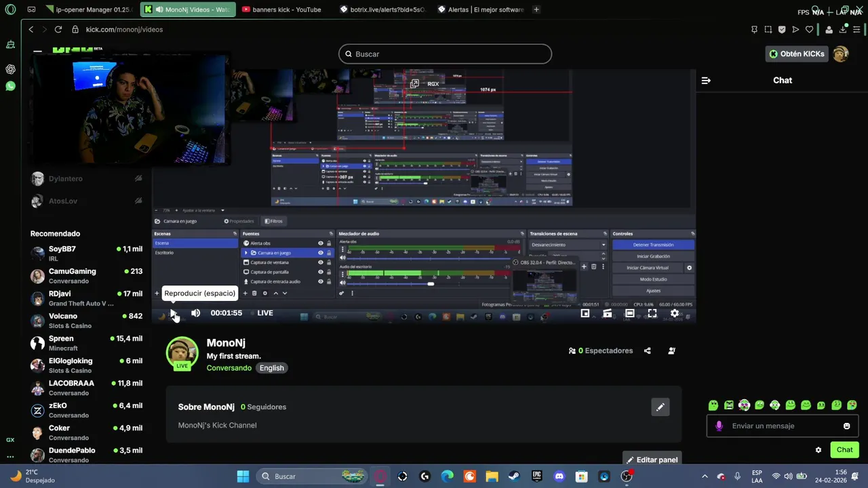
Task: Open the MonoNj account avatar menu
Action: (841, 54)
